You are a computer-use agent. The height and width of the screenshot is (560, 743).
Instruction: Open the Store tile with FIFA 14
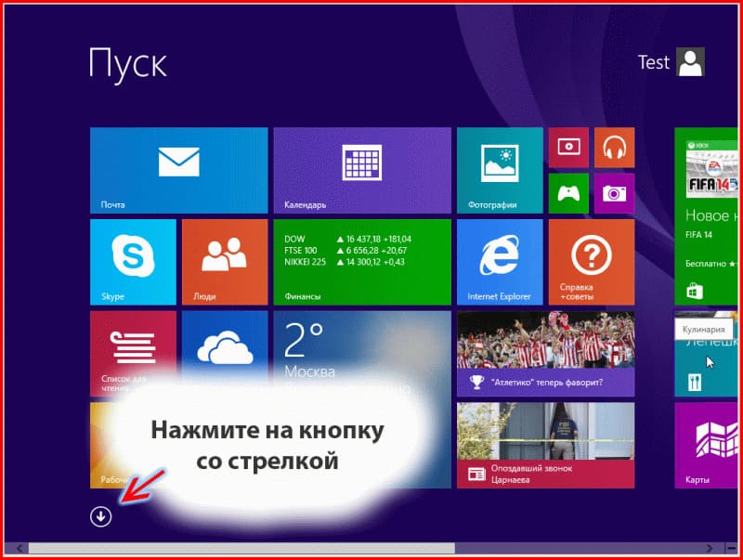(x=706, y=216)
